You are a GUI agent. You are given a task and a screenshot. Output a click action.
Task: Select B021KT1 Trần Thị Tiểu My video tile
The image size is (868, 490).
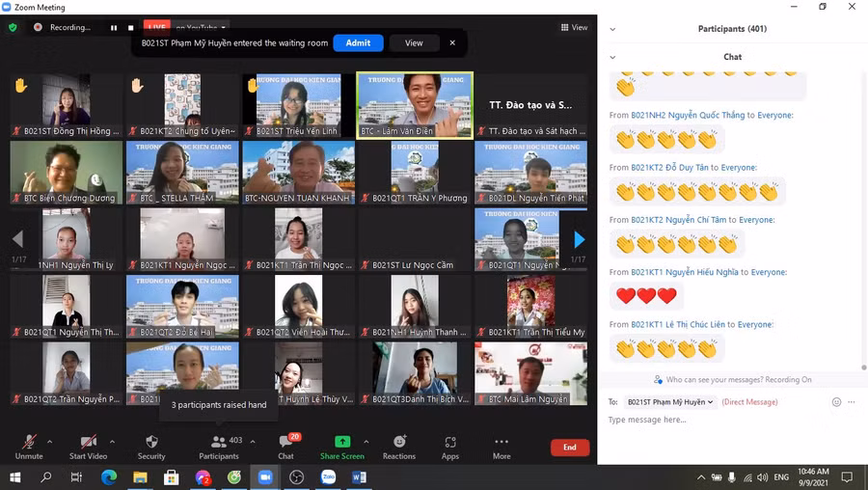pos(530,307)
